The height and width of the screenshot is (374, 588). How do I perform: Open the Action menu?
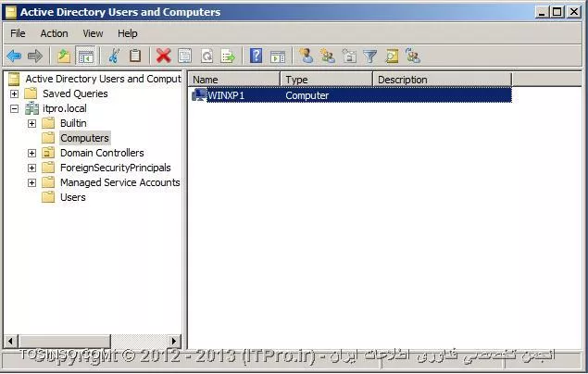click(x=54, y=33)
